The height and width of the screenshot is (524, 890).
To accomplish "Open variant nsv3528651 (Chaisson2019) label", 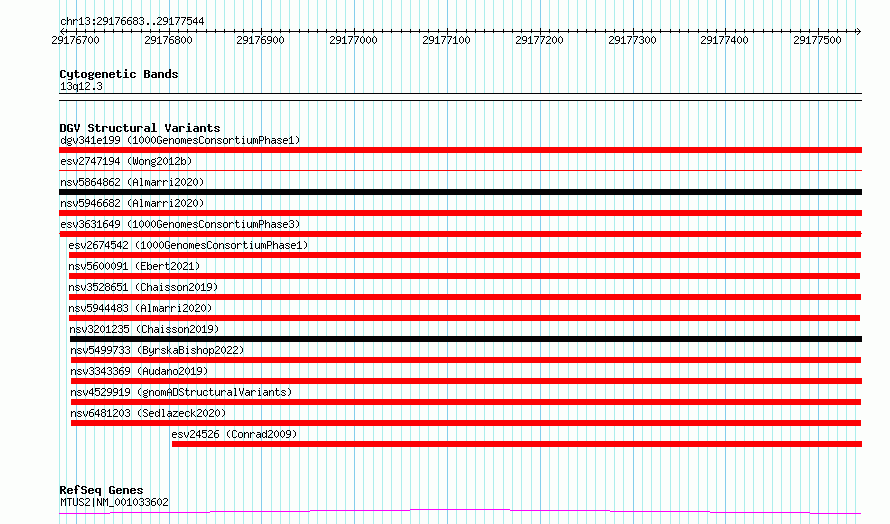I will (143, 287).
